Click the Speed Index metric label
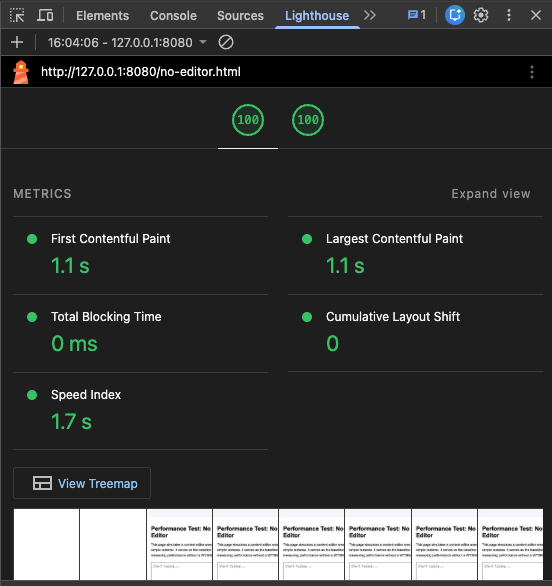This screenshot has height=586, width=552. (x=86, y=395)
